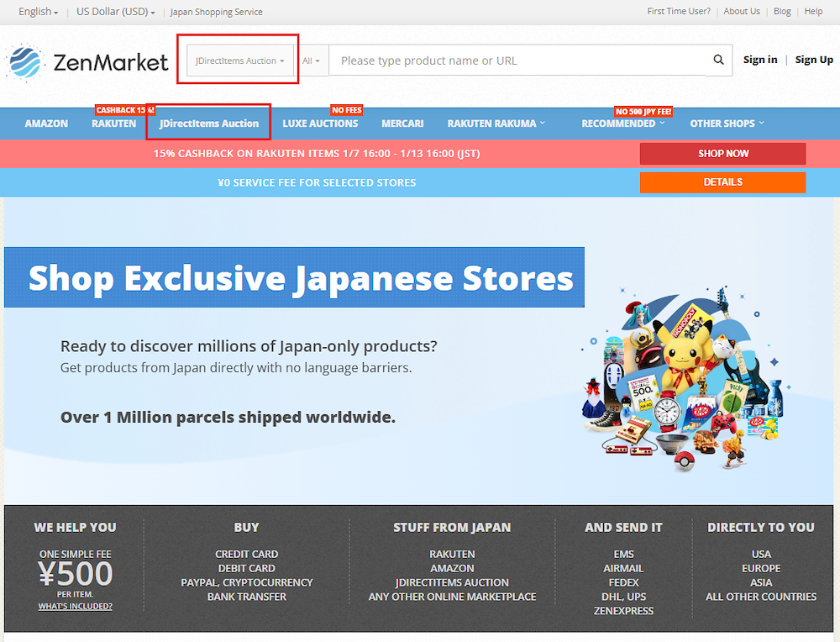
Task: Click the ZenMarket logo
Action: point(87,62)
